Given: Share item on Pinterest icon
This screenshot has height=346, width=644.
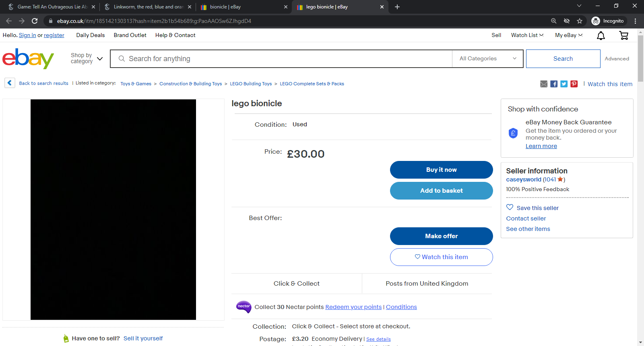Looking at the screenshot, I should 574,84.
